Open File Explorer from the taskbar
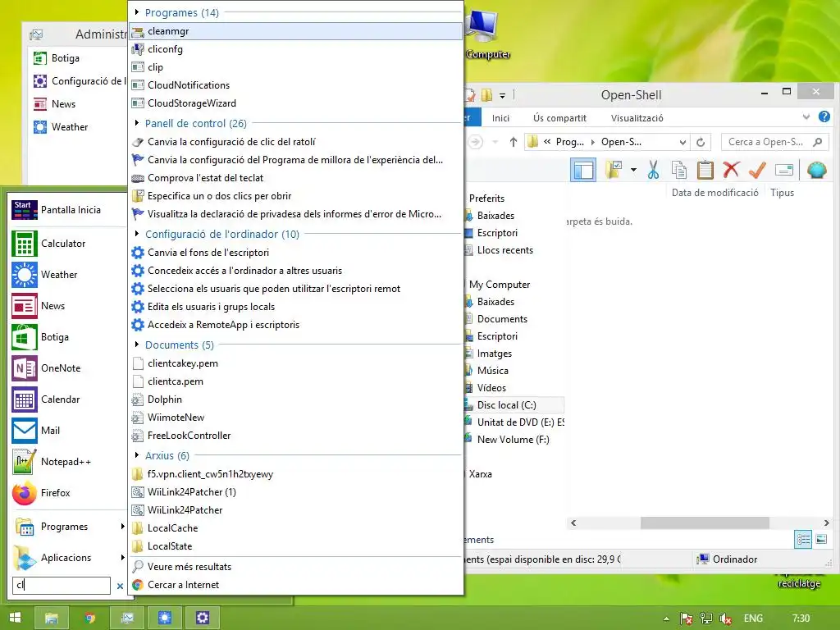Image resolution: width=840 pixels, height=630 pixels. pos(52,618)
